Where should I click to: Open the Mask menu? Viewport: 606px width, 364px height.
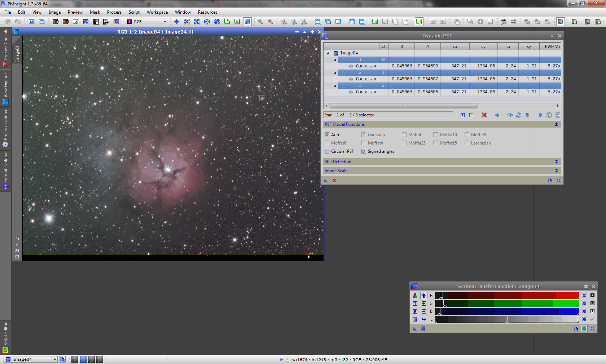click(x=95, y=12)
